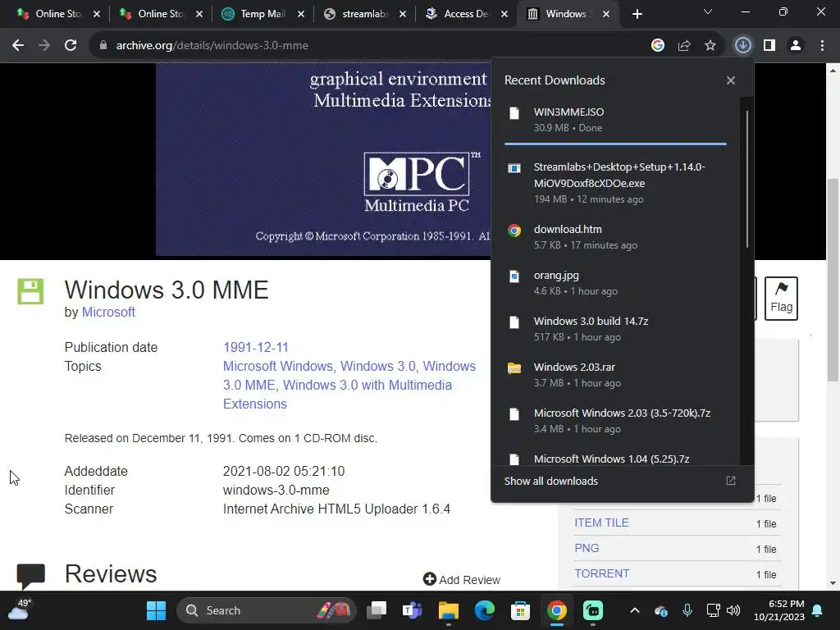Open orang.jpg download entry
This screenshot has height=630, width=840.
tap(615, 283)
